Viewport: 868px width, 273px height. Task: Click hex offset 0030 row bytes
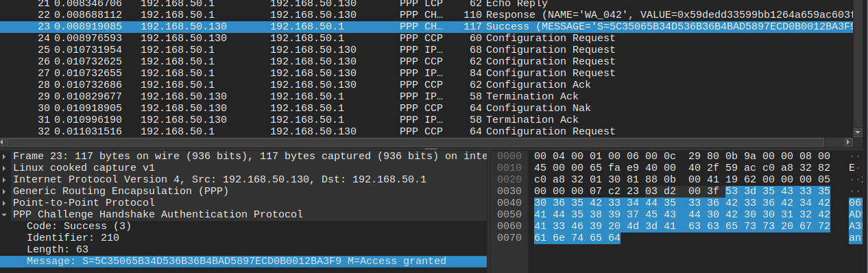pyautogui.click(x=682, y=191)
